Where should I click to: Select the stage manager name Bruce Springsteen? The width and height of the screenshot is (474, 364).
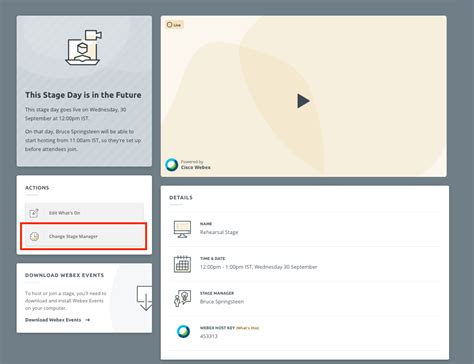click(x=222, y=302)
